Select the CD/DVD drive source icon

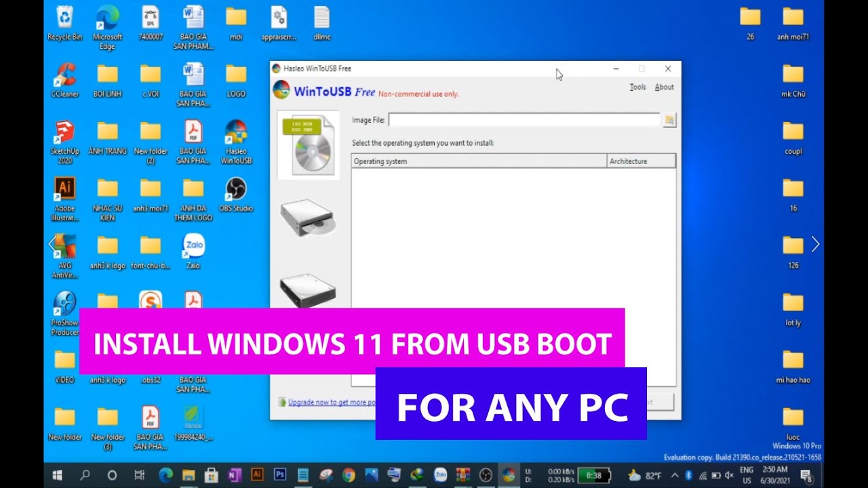coord(308,218)
